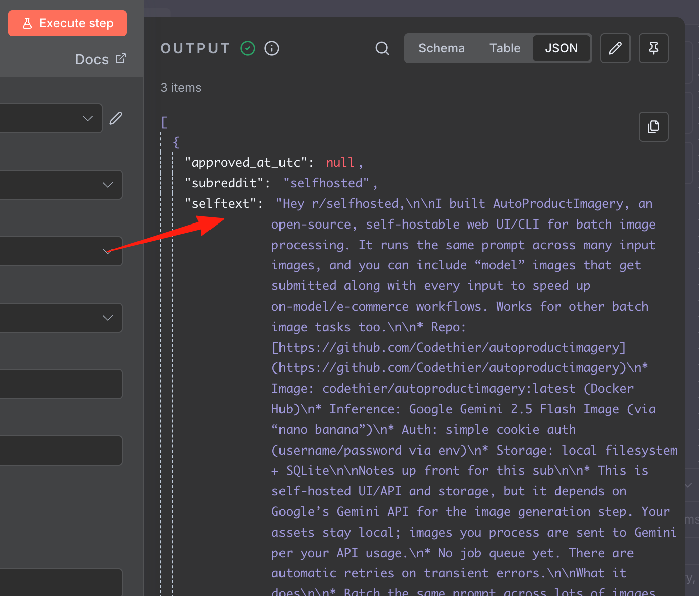Click the second empty input field on the left
The width and height of the screenshot is (700, 597).
(61, 451)
